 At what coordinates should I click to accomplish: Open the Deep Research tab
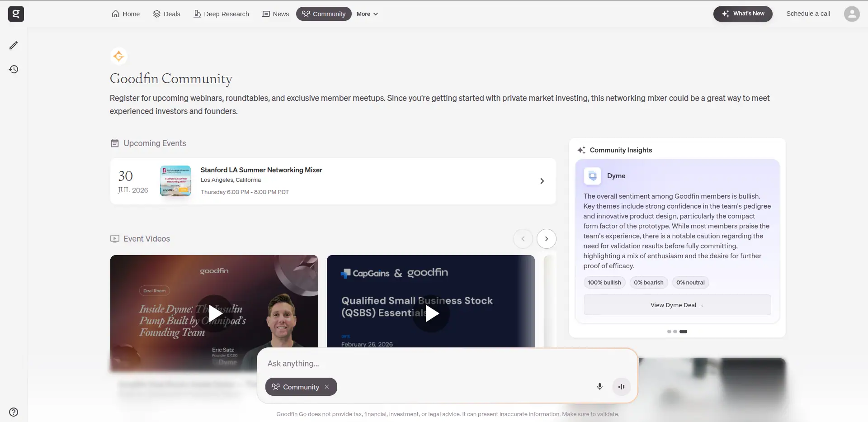[x=222, y=14]
